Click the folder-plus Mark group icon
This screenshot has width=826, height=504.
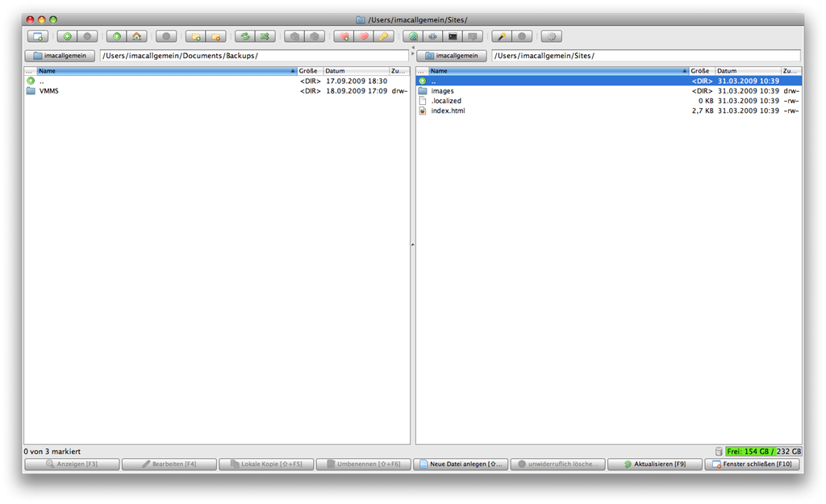[x=195, y=36]
